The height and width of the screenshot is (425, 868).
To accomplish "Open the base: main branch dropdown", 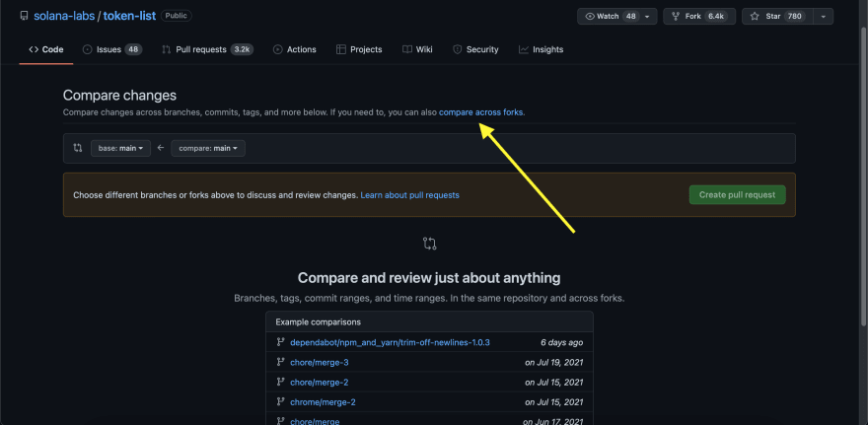I will click(120, 148).
